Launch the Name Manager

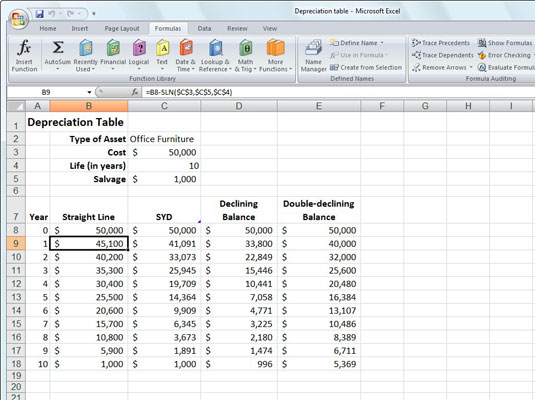point(314,55)
